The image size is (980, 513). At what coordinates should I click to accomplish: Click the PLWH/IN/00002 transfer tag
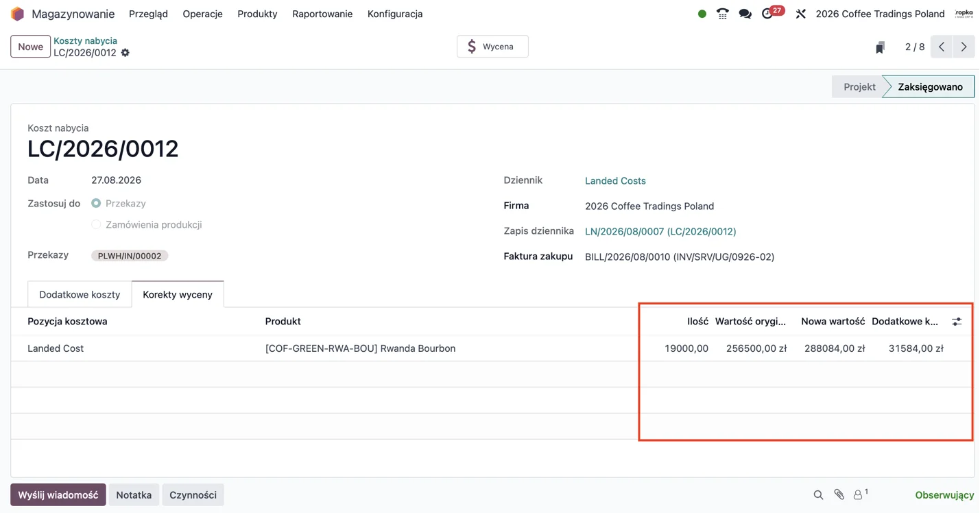[130, 256]
